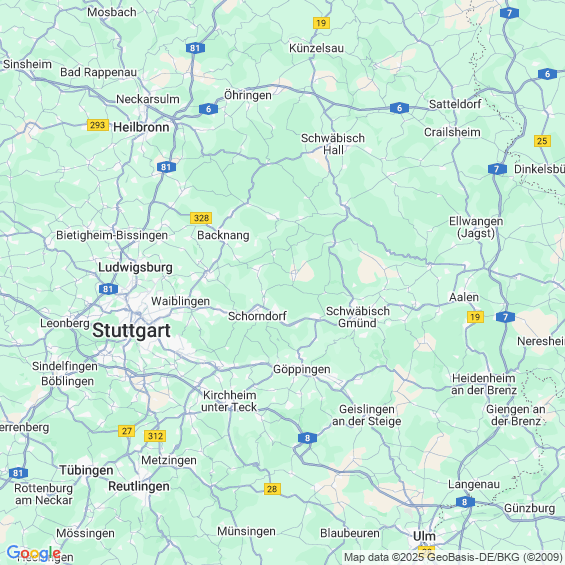This screenshot has width=565, height=565.
Task: Click the yellow 28 road shield
Action: (272, 489)
